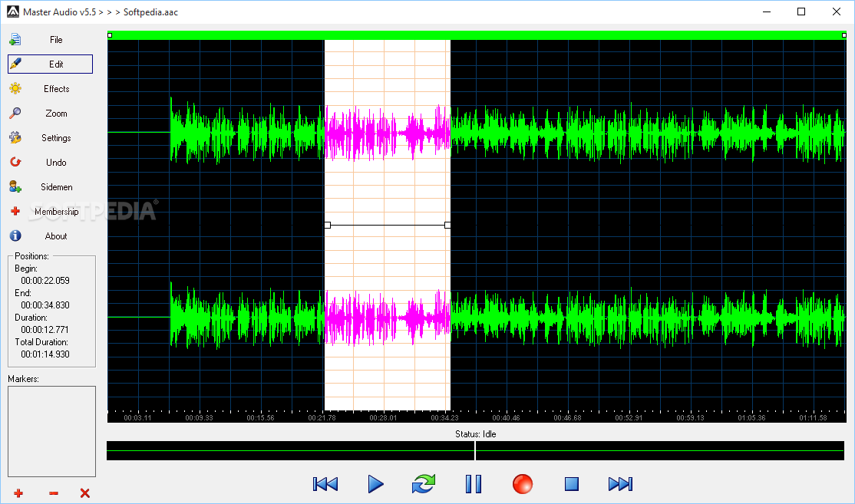
Task: Stop playback with the square button
Action: point(572,484)
